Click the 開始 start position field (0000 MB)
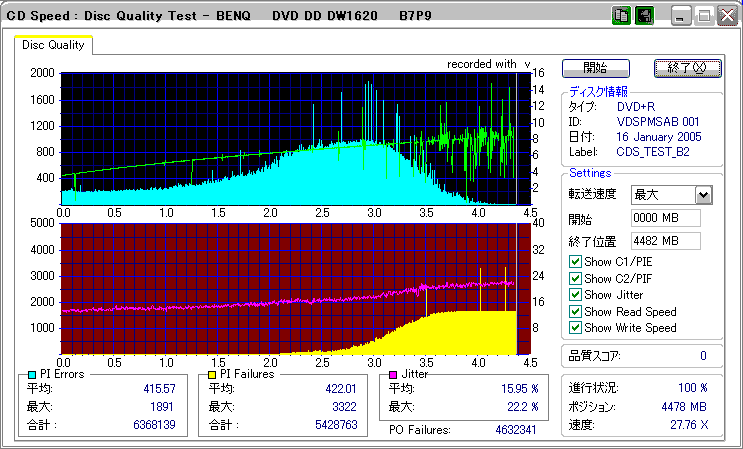This screenshot has width=743, height=449. click(665, 218)
